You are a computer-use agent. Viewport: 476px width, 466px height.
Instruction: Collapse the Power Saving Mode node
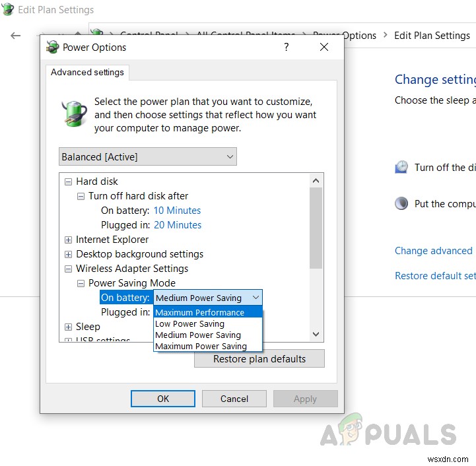click(x=81, y=284)
